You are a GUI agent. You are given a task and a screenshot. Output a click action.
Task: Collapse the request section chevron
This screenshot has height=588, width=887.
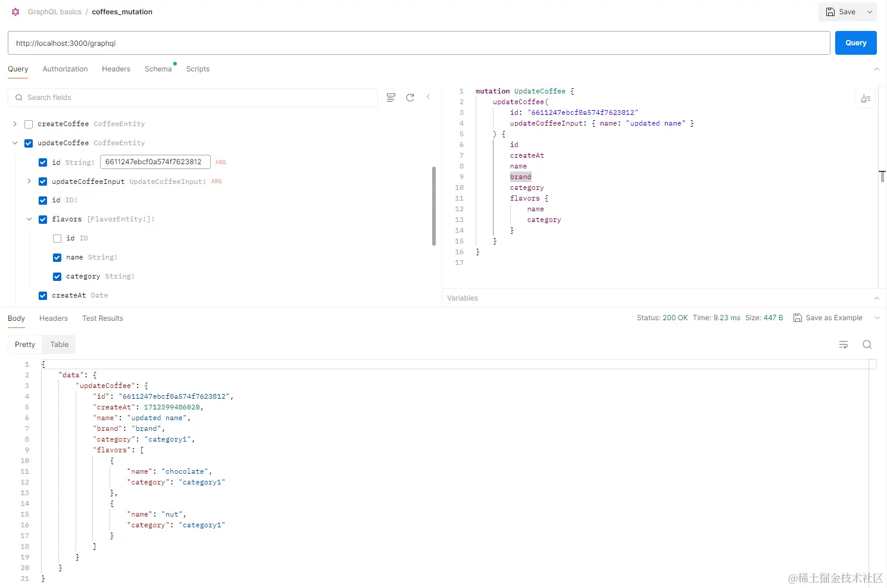(876, 69)
